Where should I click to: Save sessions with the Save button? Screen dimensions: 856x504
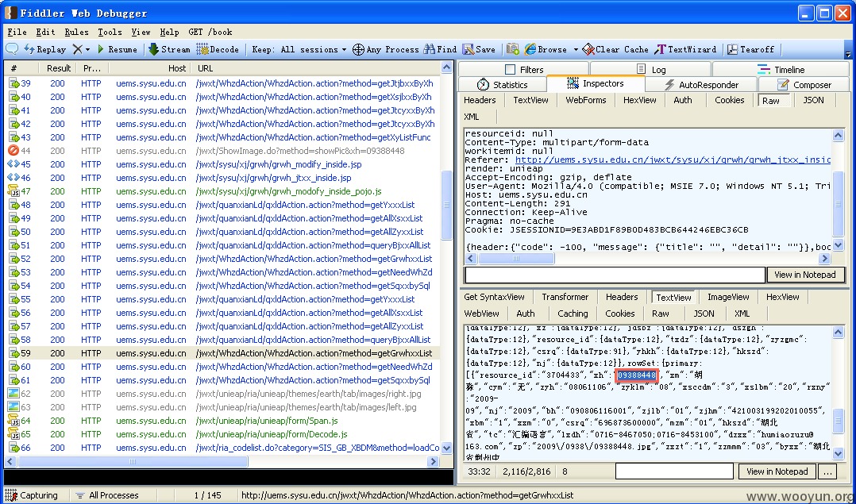pos(479,49)
